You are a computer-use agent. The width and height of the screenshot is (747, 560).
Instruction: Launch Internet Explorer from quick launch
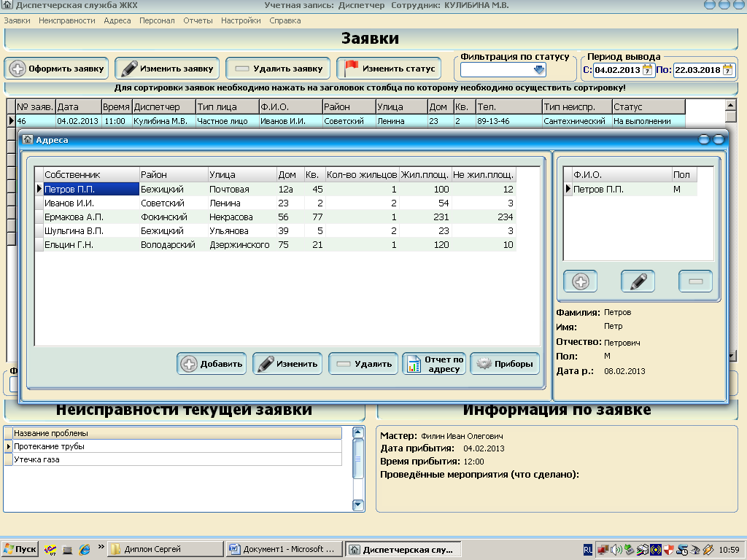85,550
